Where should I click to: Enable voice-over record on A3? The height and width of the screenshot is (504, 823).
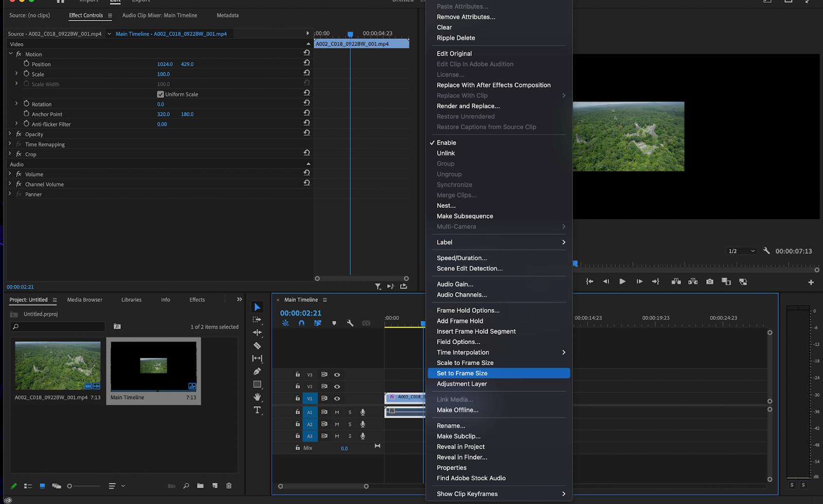(x=363, y=436)
